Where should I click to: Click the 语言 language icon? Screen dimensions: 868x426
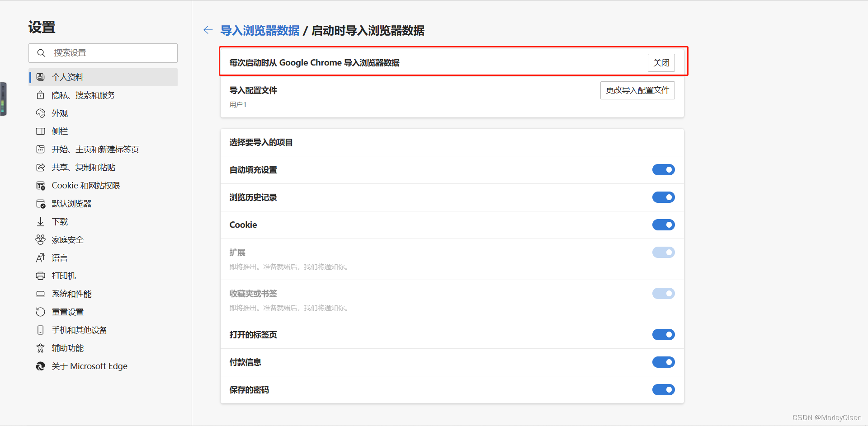40,257
